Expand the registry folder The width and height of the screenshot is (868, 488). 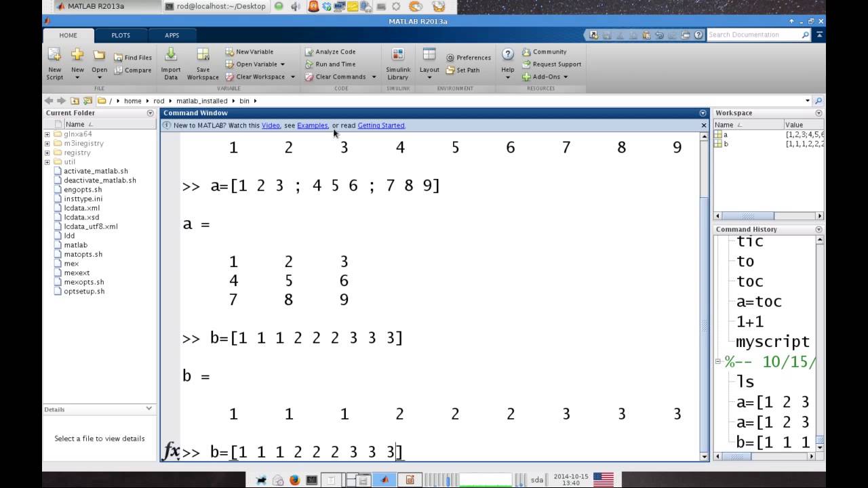tap(47, 153)
